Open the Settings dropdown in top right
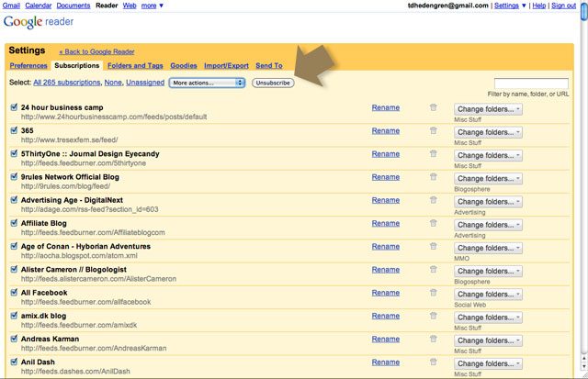588x379 pixels. pos(510,6)
